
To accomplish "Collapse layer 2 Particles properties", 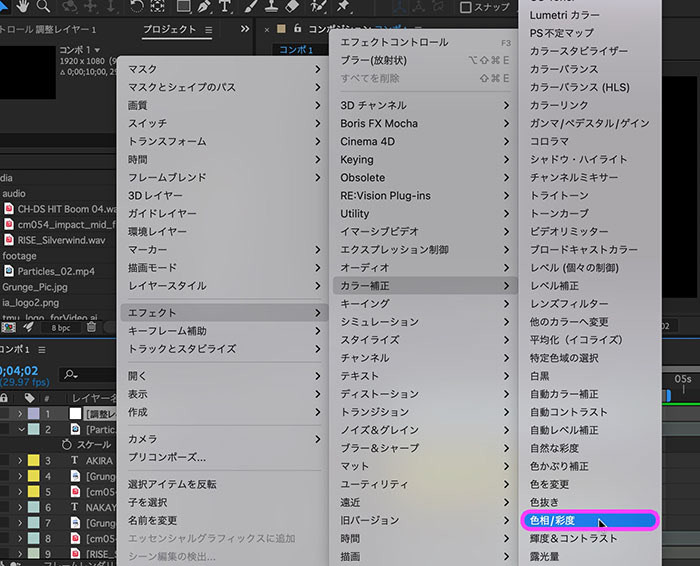I will point(21,429).
